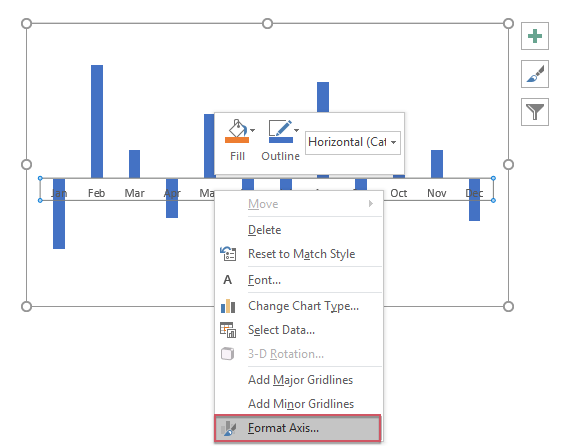565x446 pixels.
Task: Expand the Fill color dropdown arrow
Action: (253, 130)
